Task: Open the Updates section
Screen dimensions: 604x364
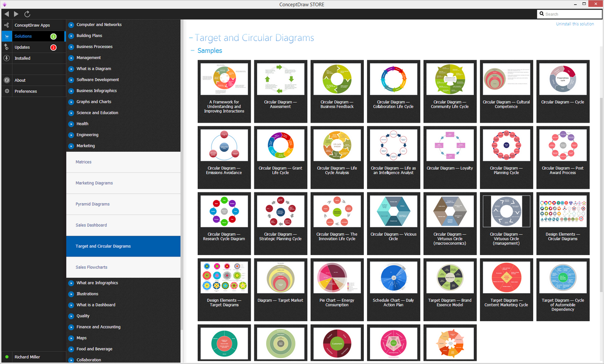Action: click(33, 47)
